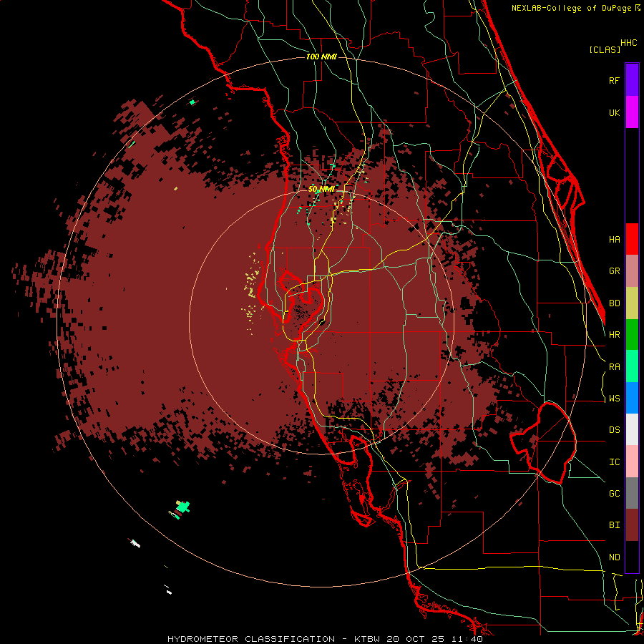Select the light pink IC legend swatch
The height and width of the screenshot is (644, 644).
632,462
